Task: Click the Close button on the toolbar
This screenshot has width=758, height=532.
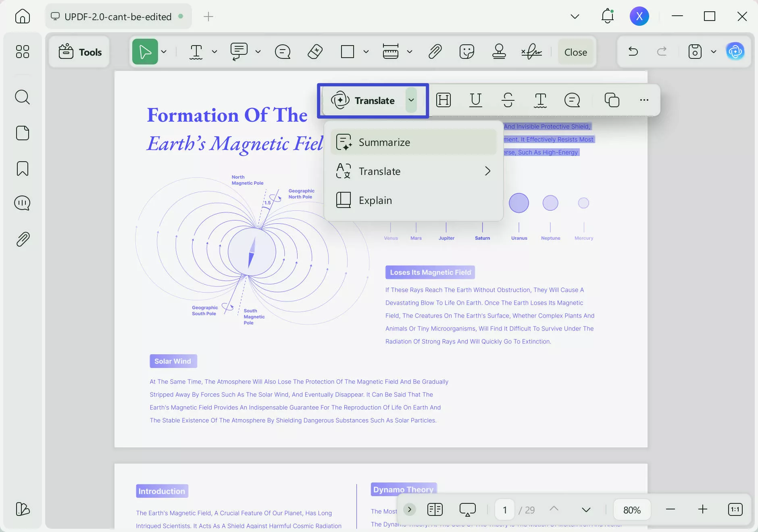Action: (575, 52)
